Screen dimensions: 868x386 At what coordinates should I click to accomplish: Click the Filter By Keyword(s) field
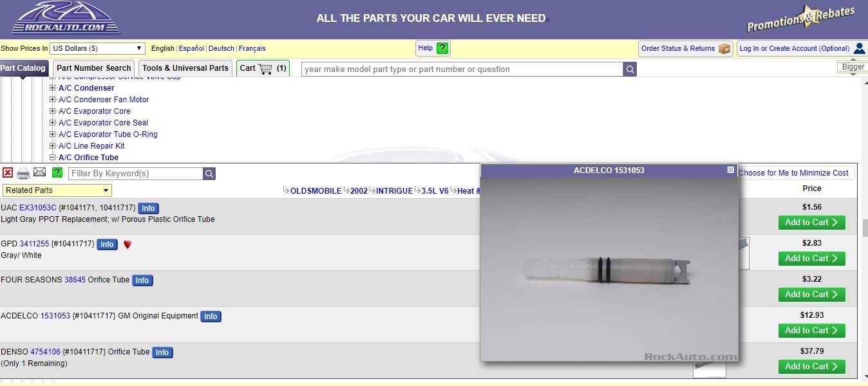(135, 174)
